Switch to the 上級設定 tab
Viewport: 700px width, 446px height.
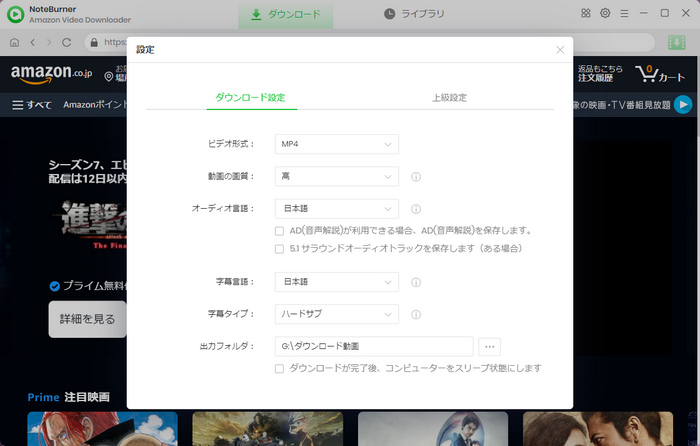pyautogui.click(x=450, y=97)
